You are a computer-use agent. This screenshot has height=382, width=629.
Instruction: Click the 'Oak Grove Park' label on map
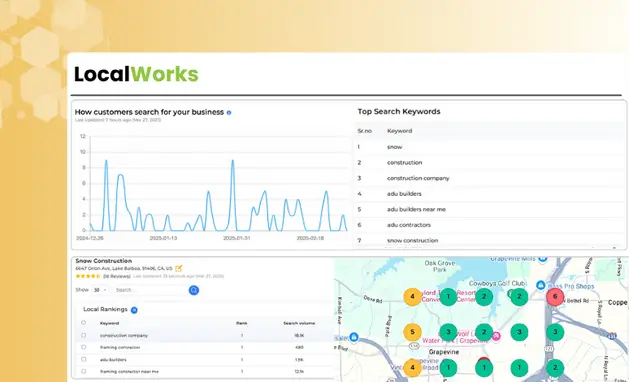click(440, 266)
